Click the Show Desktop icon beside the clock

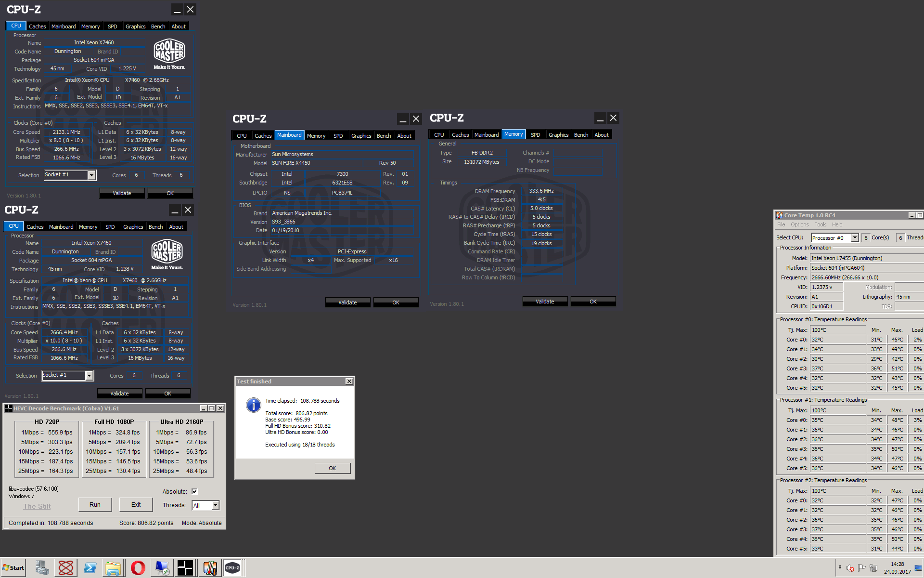point(918,568)
